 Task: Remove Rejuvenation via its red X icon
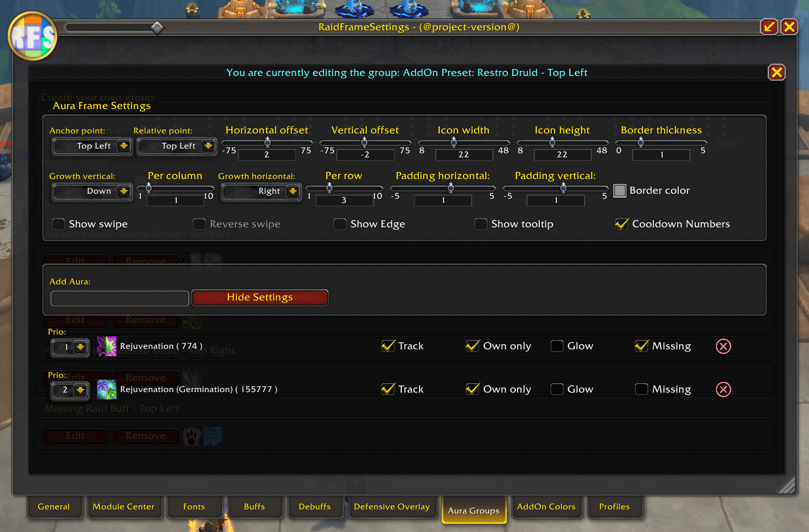[723, 346]
